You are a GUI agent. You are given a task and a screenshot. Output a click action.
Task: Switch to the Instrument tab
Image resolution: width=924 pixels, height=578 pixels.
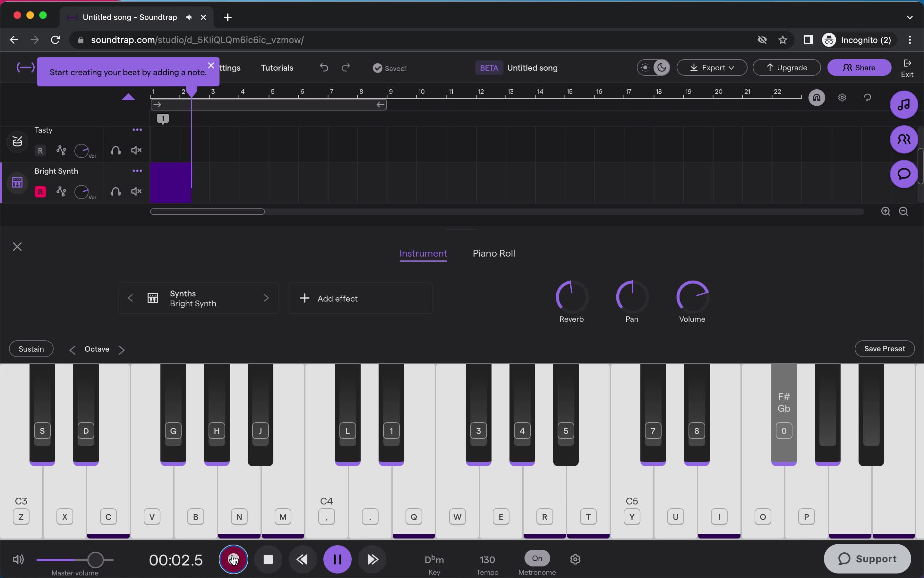423,253
